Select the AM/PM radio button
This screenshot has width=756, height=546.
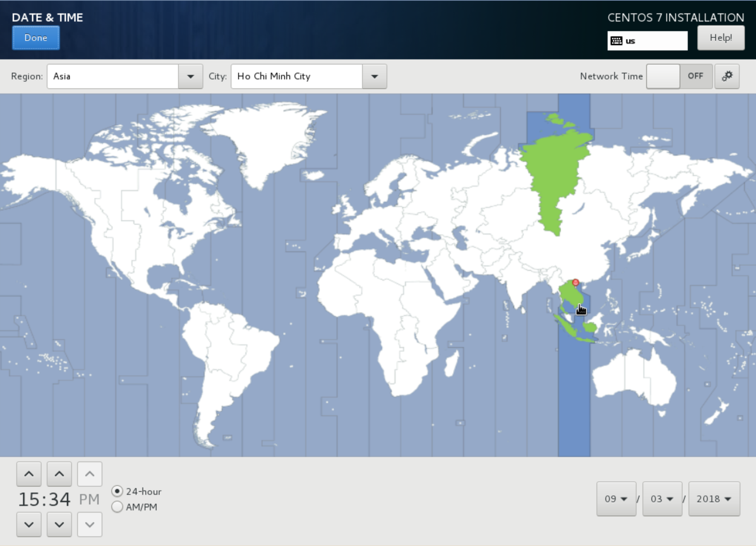[117, 507]
